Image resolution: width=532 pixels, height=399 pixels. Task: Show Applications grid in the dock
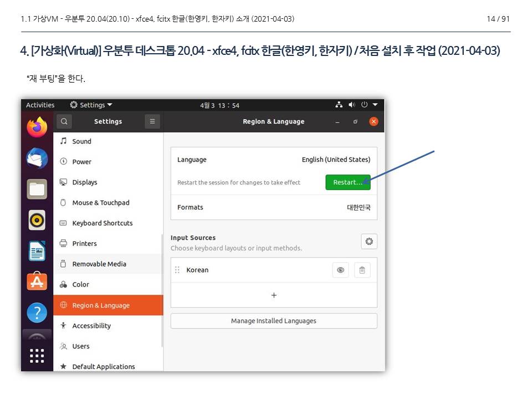pos(37,356)
